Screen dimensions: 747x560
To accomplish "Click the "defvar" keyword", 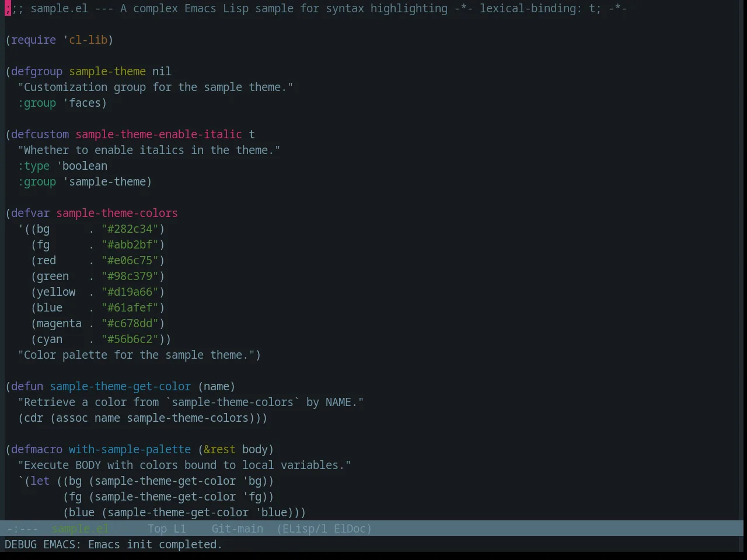I will pos(30,213).
